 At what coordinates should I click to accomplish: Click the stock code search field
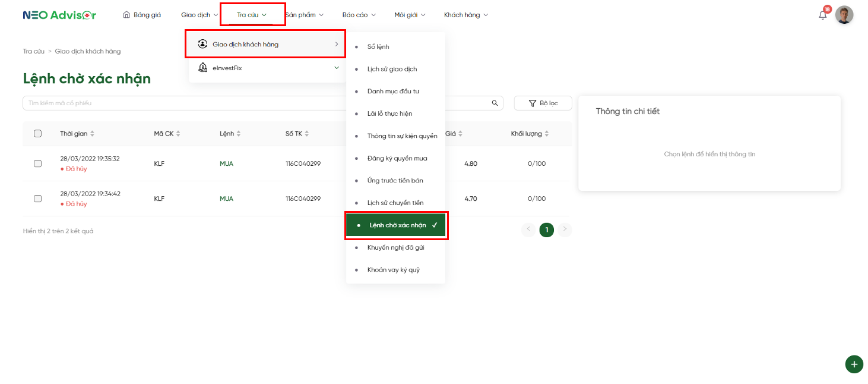click(178, 103)
